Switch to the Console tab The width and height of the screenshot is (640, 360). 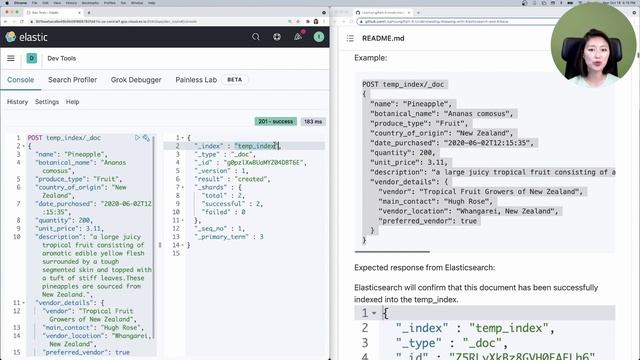(20, 80)
